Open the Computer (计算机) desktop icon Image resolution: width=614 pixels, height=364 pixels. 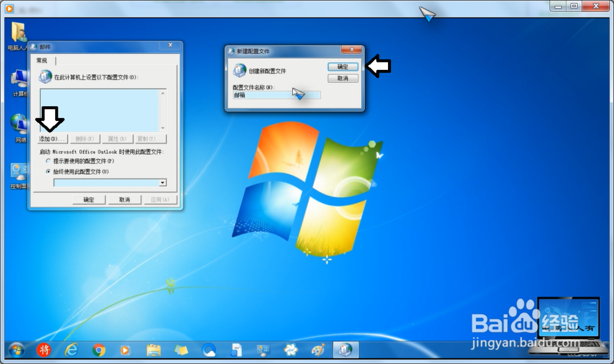pyautogui.click(x=18, y=83)
